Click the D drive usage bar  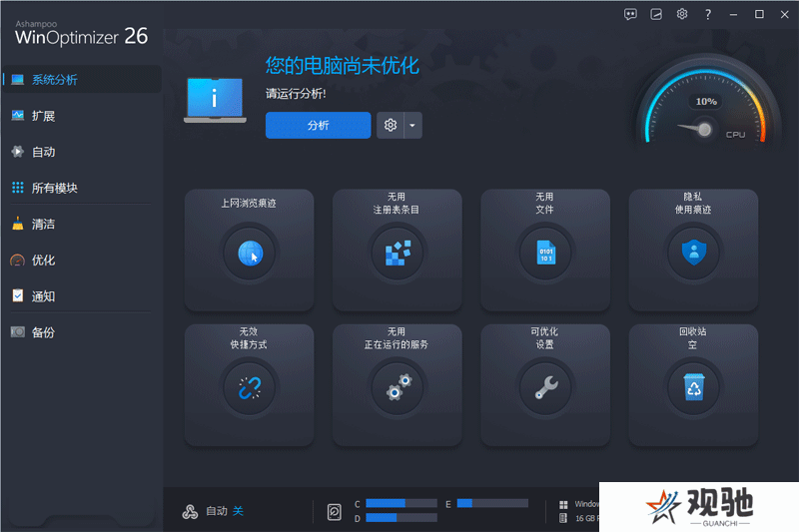tap(401, 518)
